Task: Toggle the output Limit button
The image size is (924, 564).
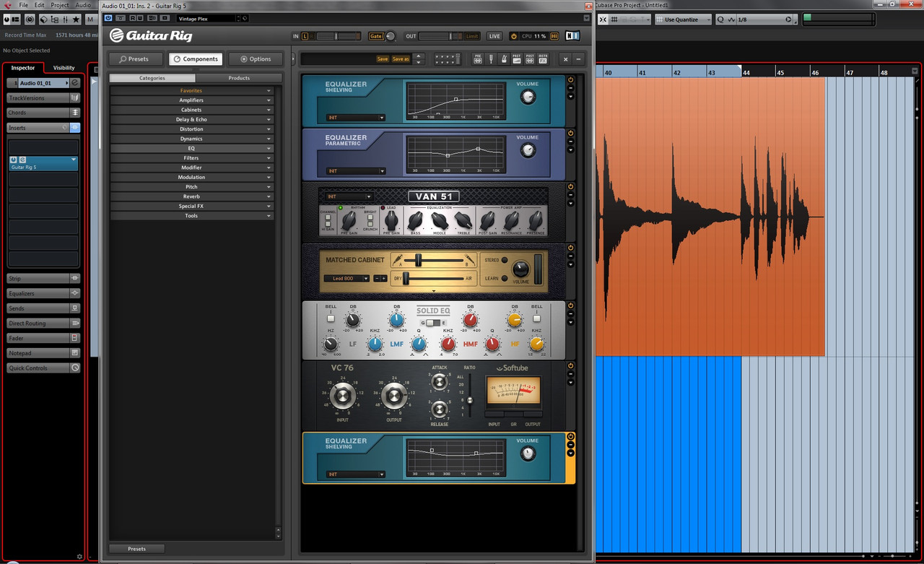Action: [472, 36]
